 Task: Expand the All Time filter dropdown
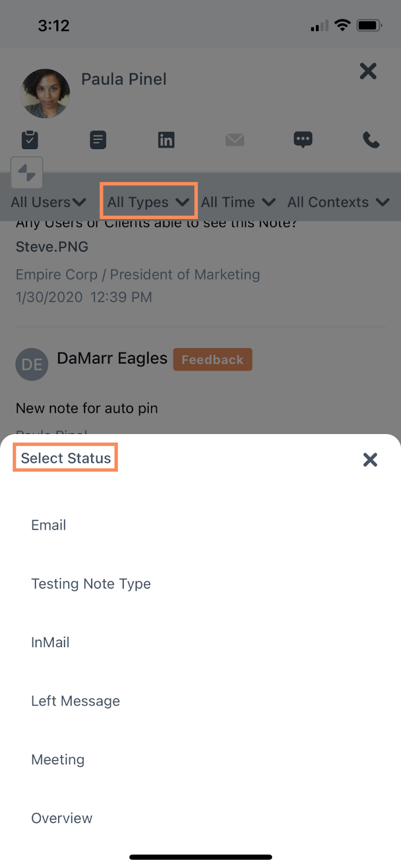[x=238, y=202]
